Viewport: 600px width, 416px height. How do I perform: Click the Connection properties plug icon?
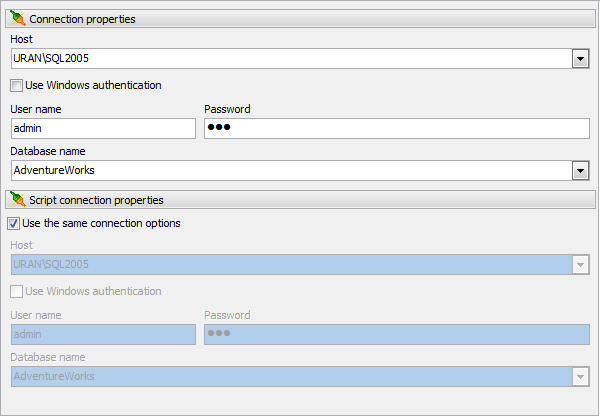18,18
